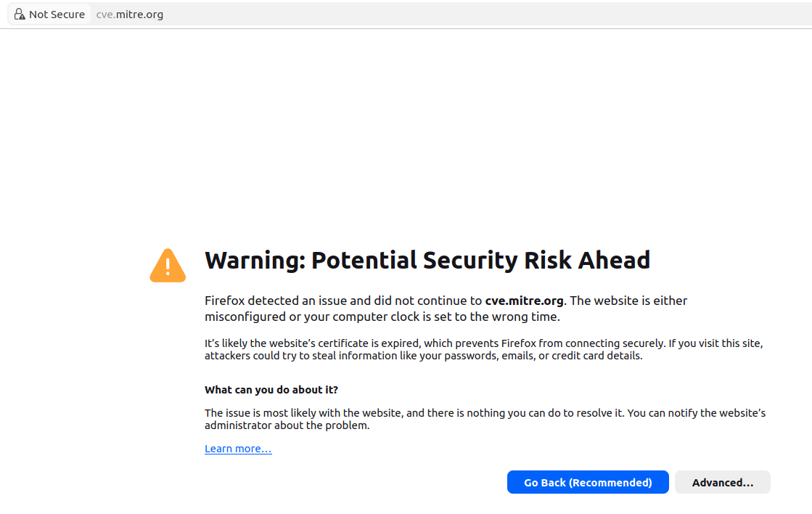The image size is (812, 514).
Task: Open the Learn more… link
Action: click(238, 449)
